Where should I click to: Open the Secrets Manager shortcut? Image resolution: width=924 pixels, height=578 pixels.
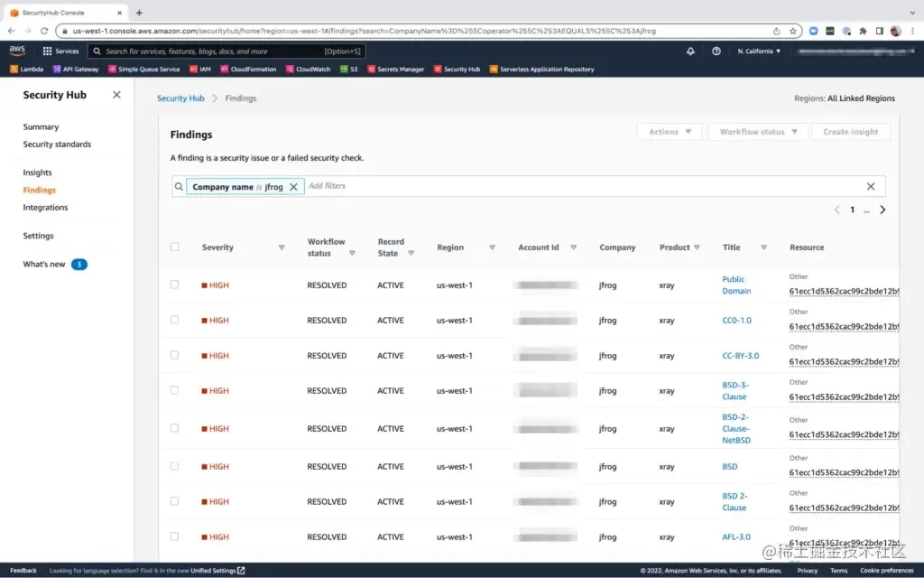pyautogui.click(x=395, y=69)
